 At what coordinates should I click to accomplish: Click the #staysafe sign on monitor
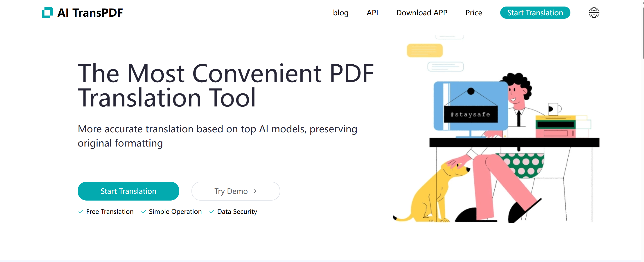(471, 115)
